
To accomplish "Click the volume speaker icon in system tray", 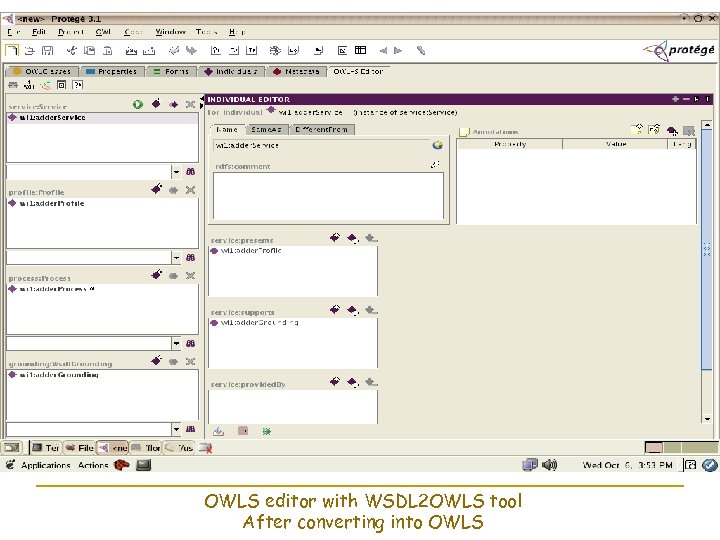I will point(549,465).
